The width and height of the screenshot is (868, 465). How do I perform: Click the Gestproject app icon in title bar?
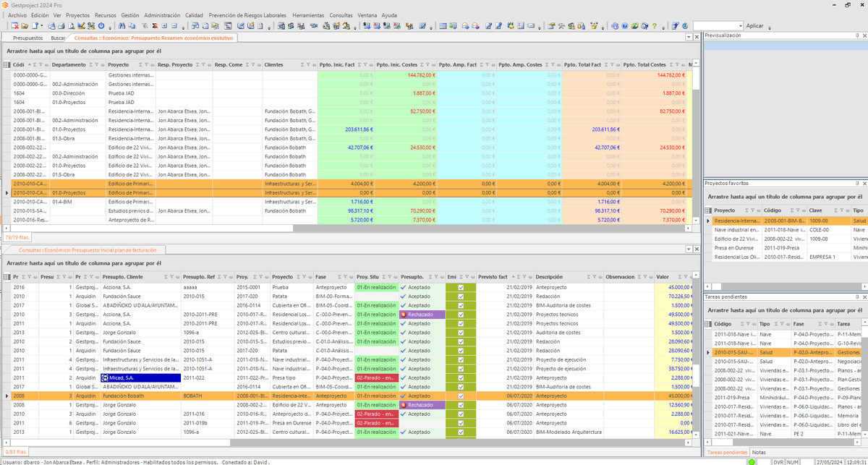[x=6, y=4]
